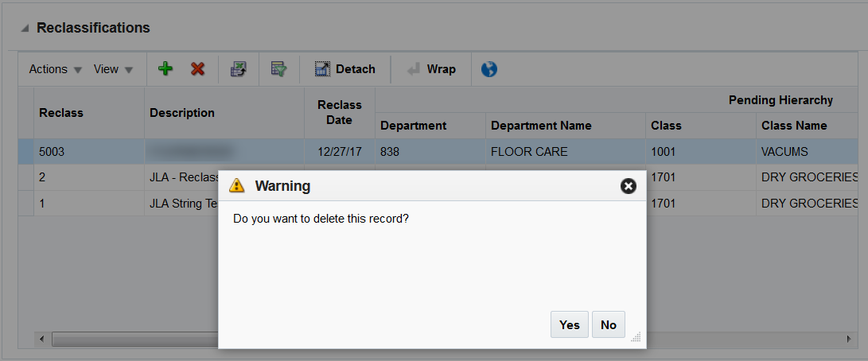Click the 'Do you want to delete this record?' message
The height and width of the screenshot is (361, 868).
(321, 218)
